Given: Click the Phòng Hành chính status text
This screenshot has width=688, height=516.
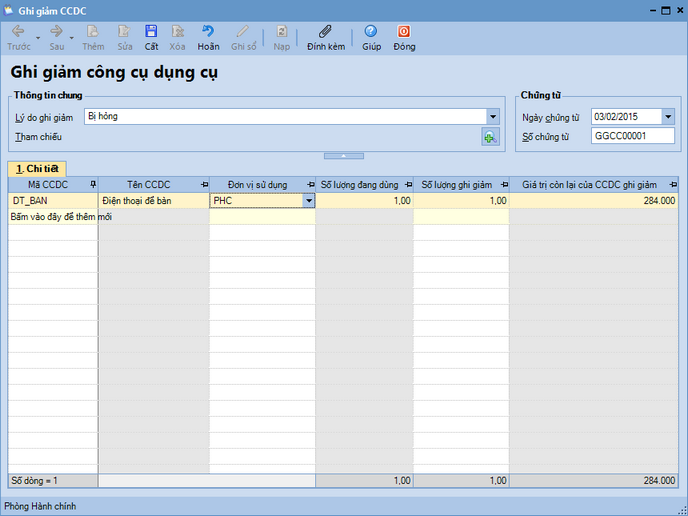Looking at the screenshot, I should click(40, 506).
